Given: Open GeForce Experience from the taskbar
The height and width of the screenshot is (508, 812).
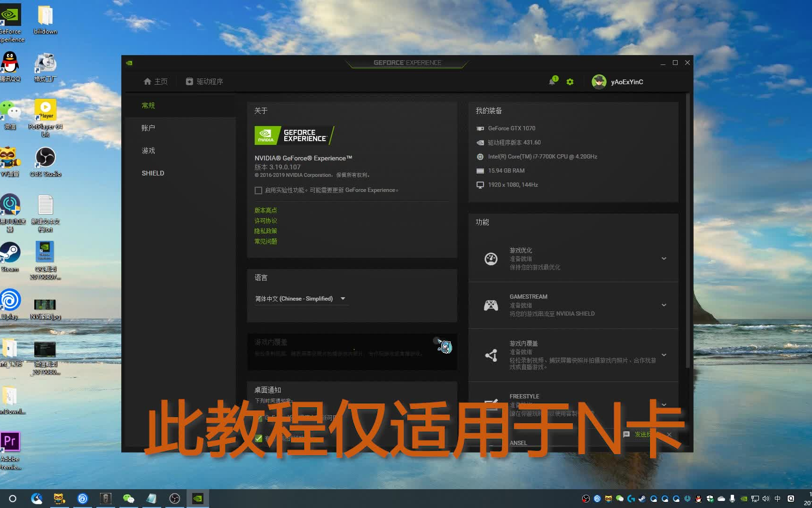Looking at the screenshot, I should (x=197, y=498).
